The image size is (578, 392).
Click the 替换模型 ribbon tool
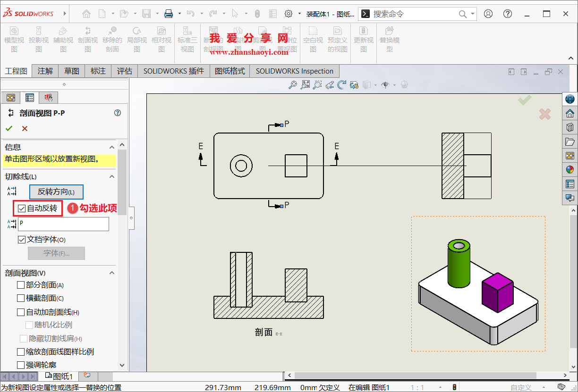click(390, 39)
